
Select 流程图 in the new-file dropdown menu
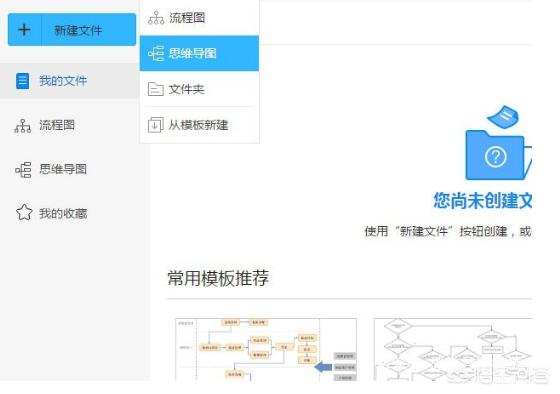point(199,18)
